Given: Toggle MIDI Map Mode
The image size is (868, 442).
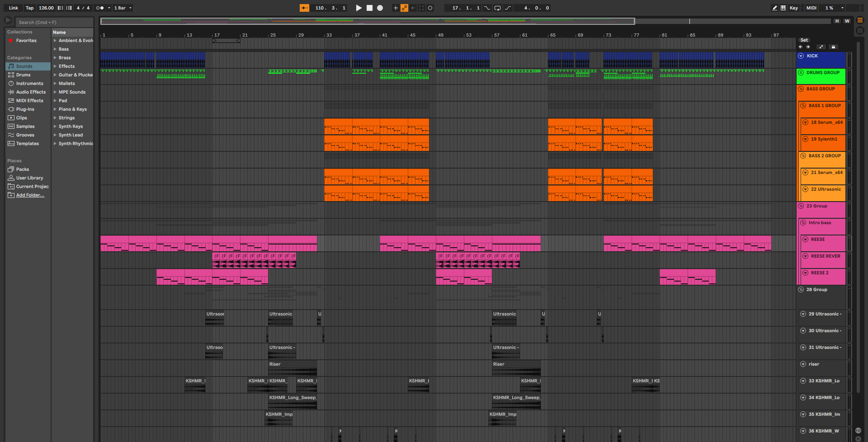Looking at the screenshot, I should [x=811, y=8].
